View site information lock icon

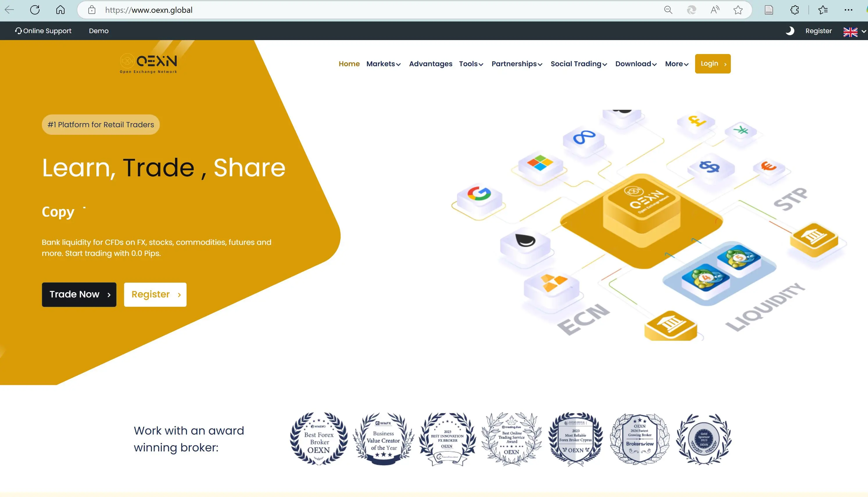pyautogui.click(x=92, y=10)
